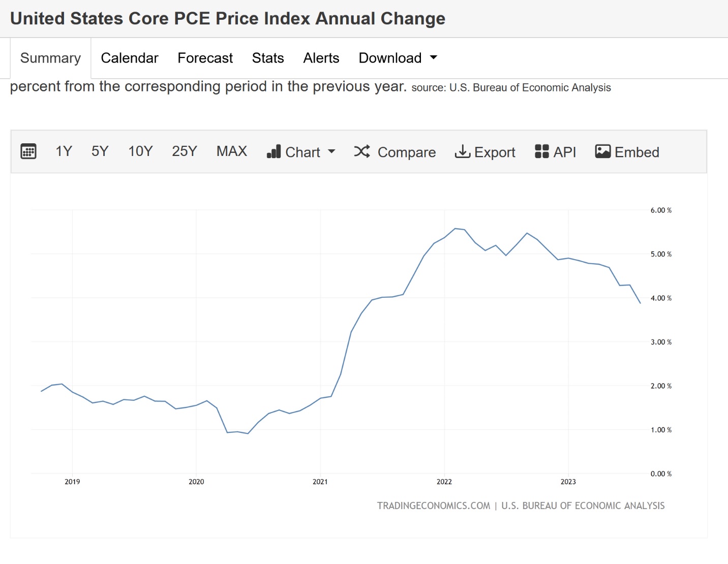
Task: Open the calendar date range picker icon
Action: tap(28, 151)
